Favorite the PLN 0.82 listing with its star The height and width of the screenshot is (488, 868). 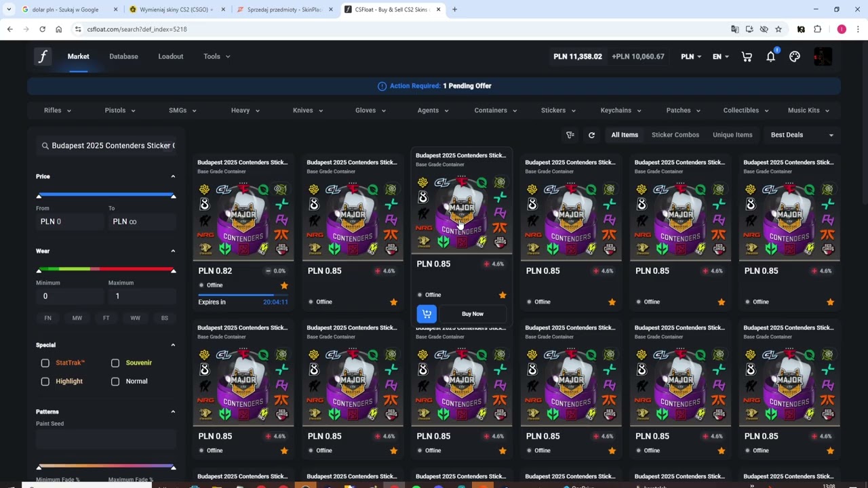click(x=284, y=285)
